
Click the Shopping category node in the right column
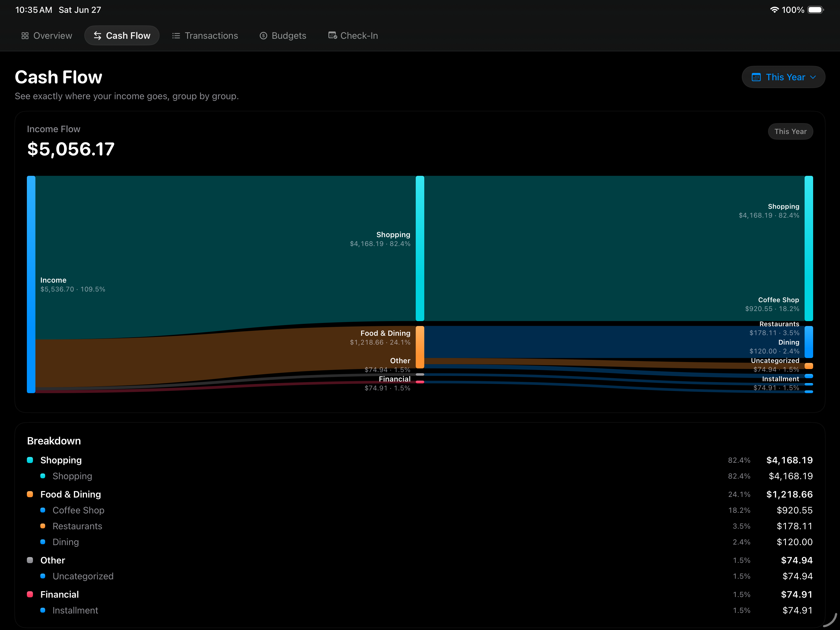point(809,248)
